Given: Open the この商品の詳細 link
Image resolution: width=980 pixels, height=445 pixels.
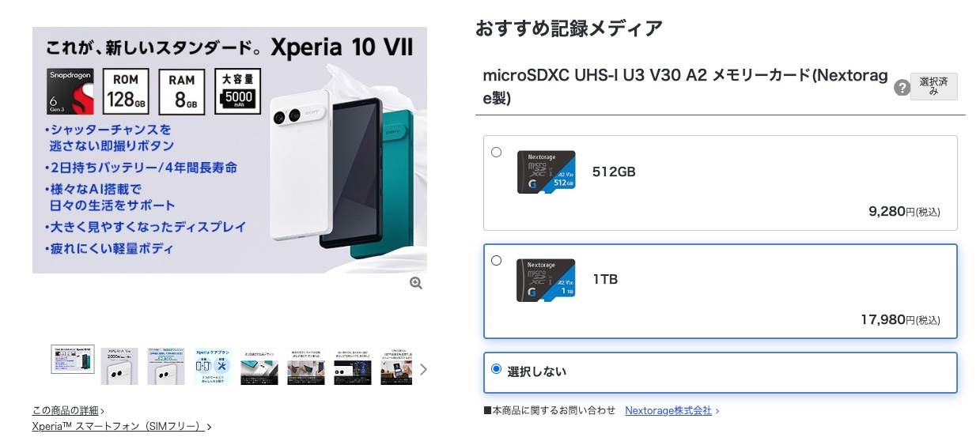Looking at the screenshot, I should pos(66,410).
